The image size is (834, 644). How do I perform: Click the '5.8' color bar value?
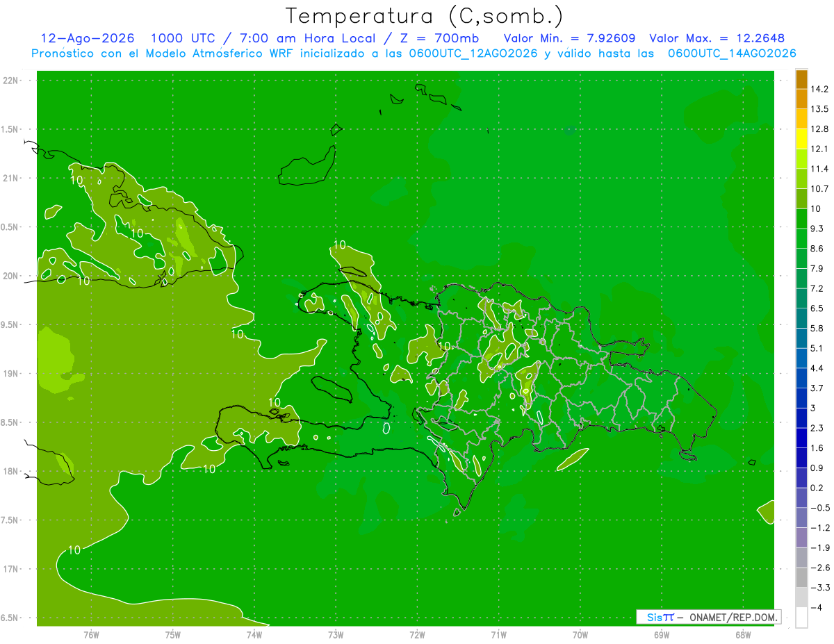click(x=817, y=328)
